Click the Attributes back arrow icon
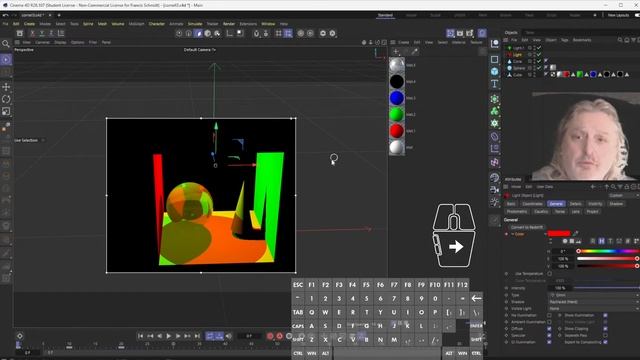Viewport: 640px width, 360px height. (x=593, y=187)
